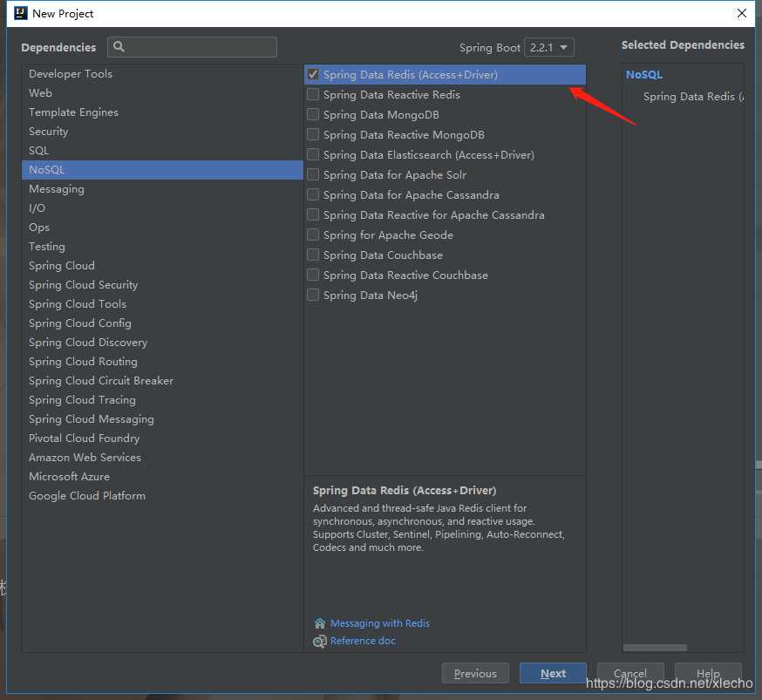
Task: Open Messaging category
Action: 162,189
